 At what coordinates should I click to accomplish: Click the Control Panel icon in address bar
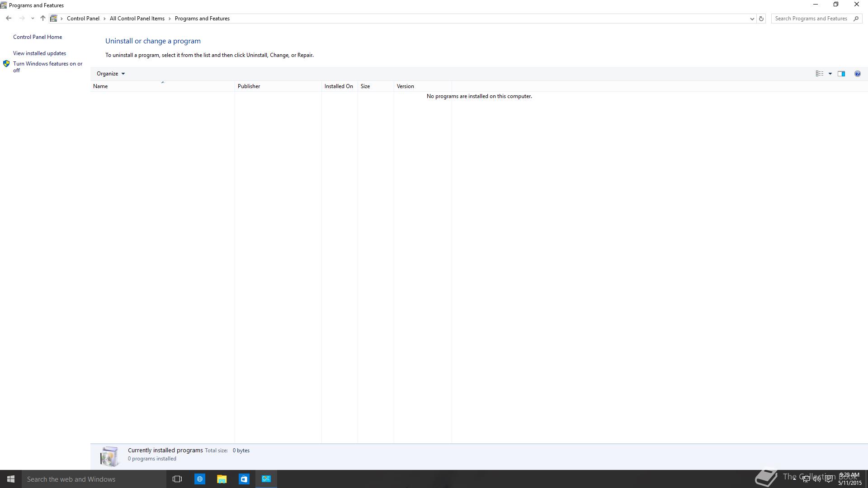pos(53,19)
